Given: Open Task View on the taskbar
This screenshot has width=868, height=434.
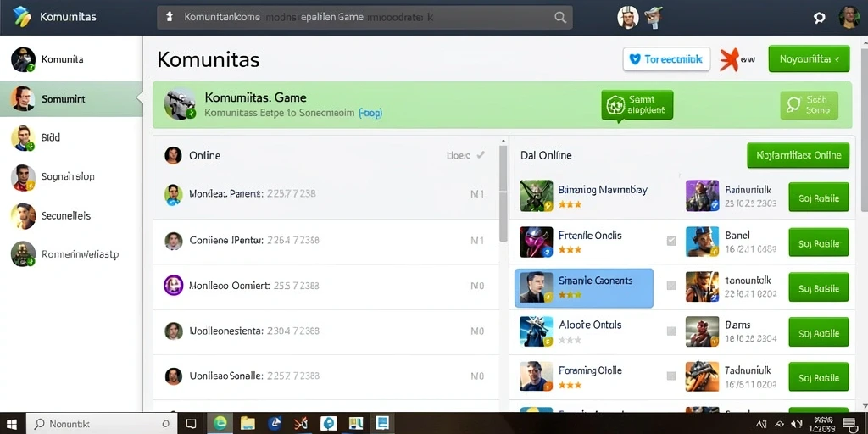Looking at the screenshot, I should 191,424.
